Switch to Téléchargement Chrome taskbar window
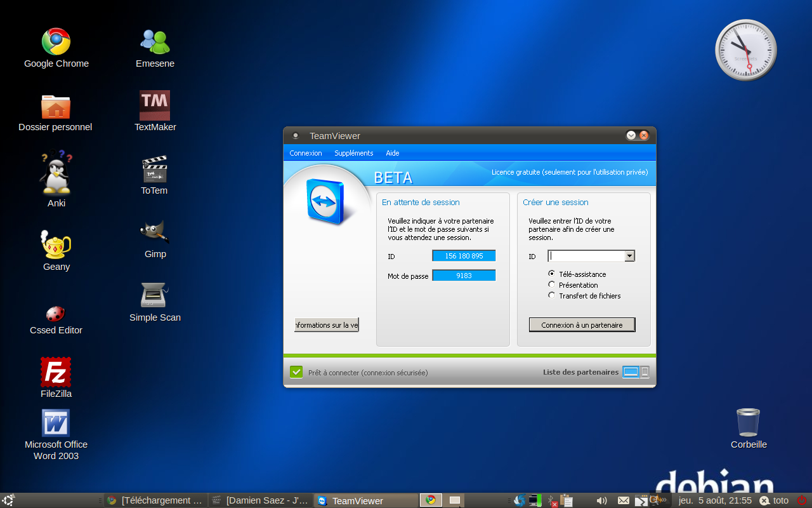The image size is (812, 508). (155, 500)
